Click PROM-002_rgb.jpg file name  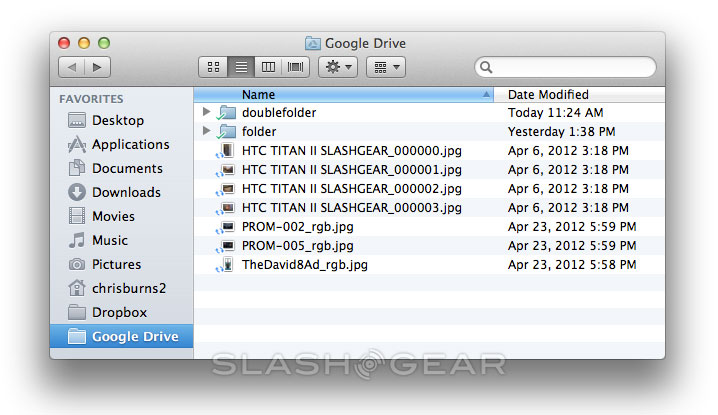pos(298,227)
